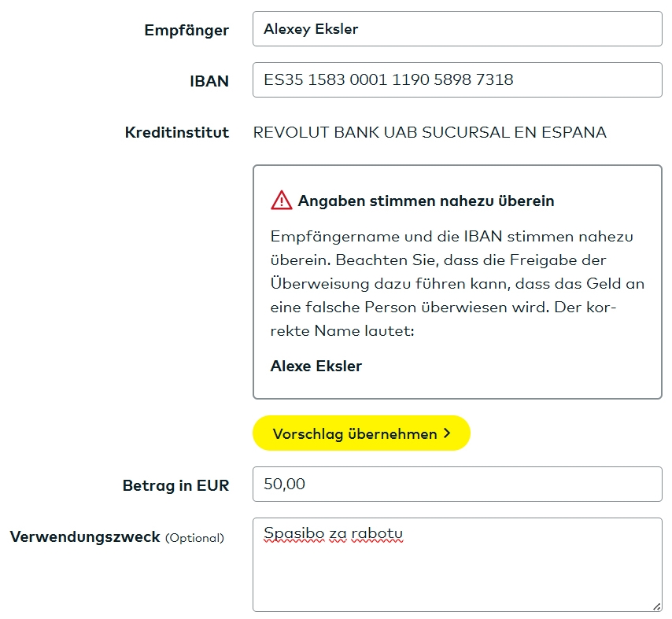
Task: Click the Verwendungszweck label
Action: pyautogui.click(x=85, y=537)
